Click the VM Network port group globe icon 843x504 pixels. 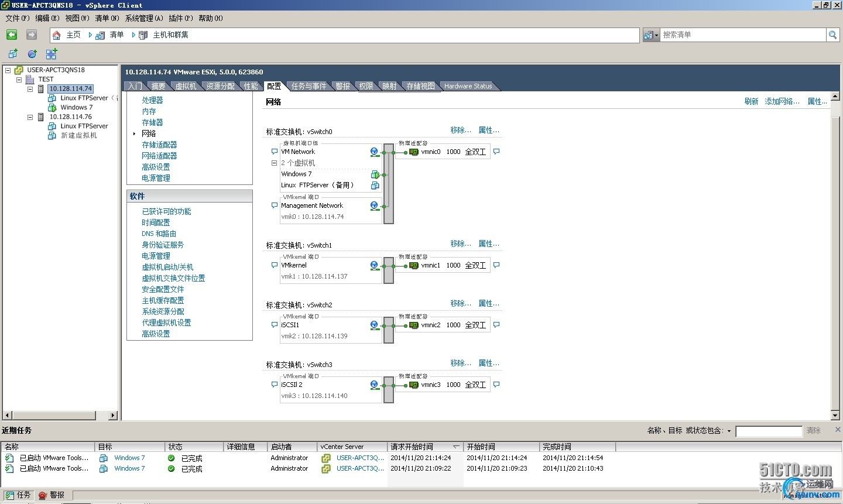[375, 152]
